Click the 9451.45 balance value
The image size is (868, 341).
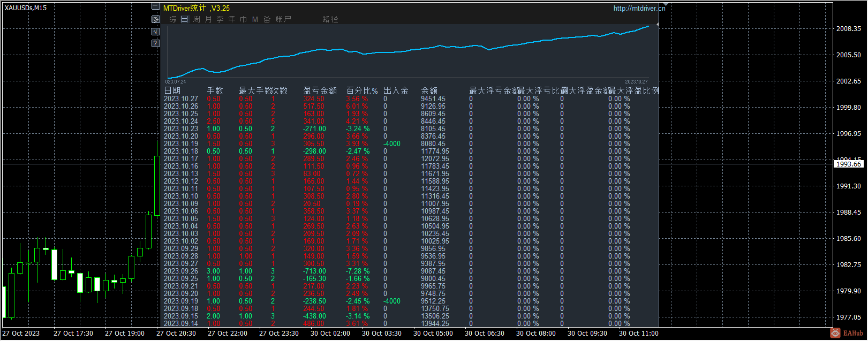click(x=433, y=99)
